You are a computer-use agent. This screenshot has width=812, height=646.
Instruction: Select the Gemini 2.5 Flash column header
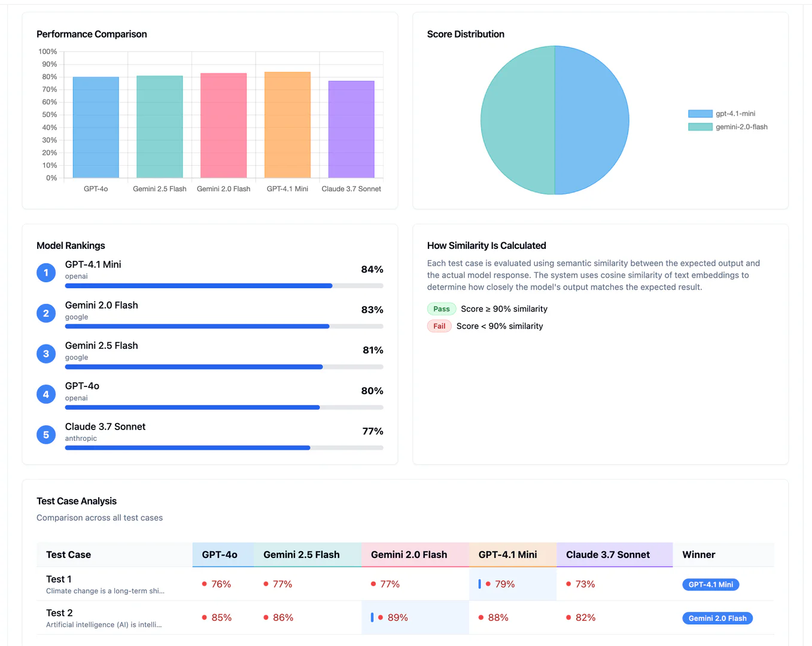302,554
